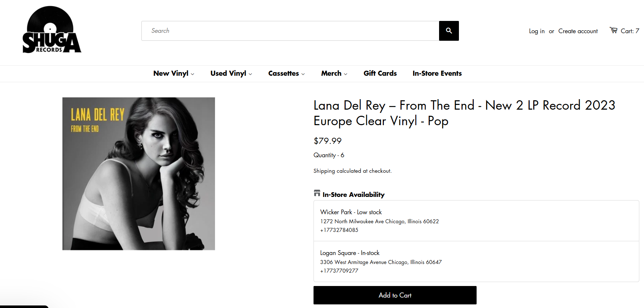Focus the Search input field

tap(290, 31)
